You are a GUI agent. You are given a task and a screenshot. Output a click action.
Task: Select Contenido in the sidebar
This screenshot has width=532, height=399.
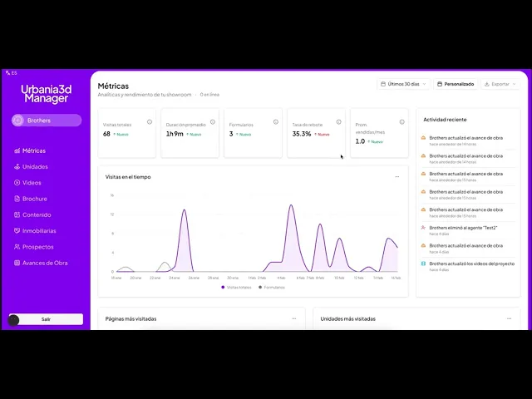click(x=32, y=214)
